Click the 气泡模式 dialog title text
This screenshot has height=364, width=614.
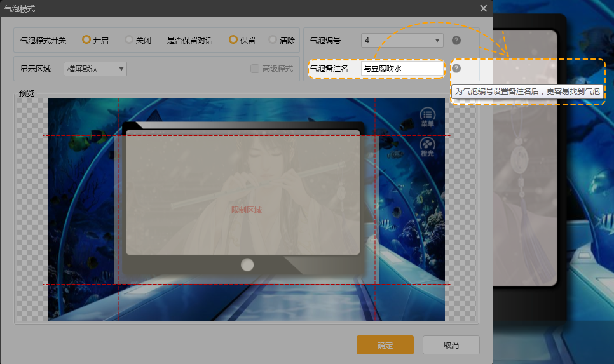coord(20,8)
